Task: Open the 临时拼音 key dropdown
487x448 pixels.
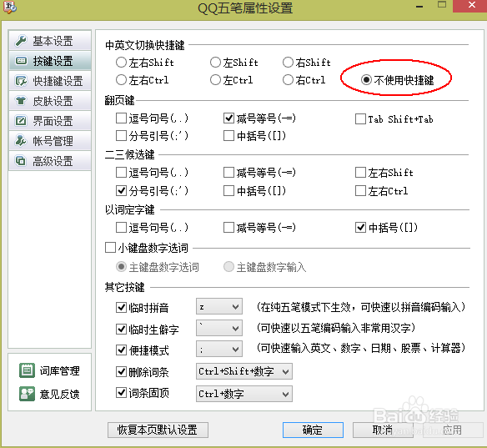Action: 219,307
